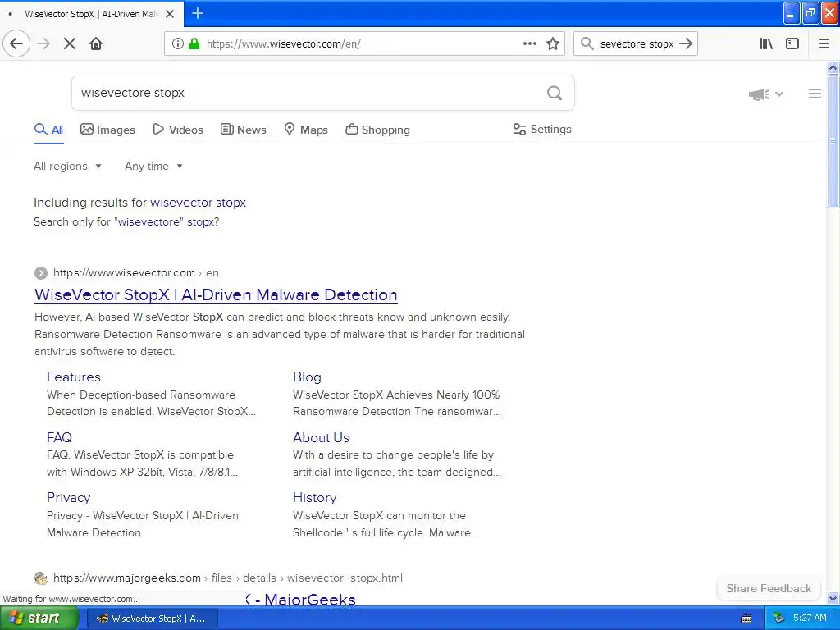Click corrected query wisevector stopx link

pos(199,203)
